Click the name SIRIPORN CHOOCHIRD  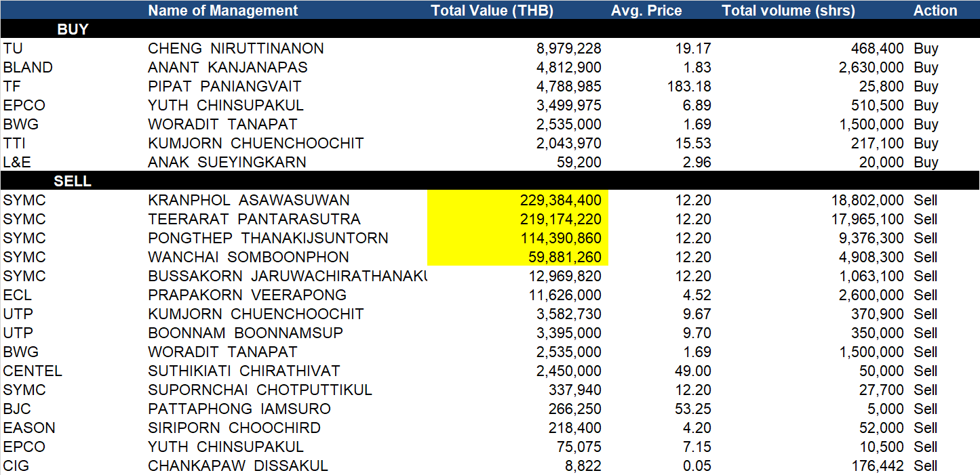tap(235, 428)
